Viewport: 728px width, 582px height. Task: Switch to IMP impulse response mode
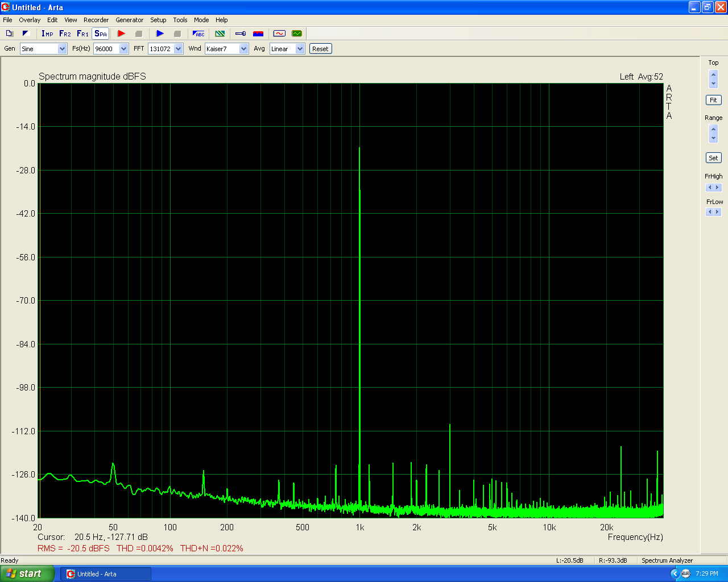pos(47,34)
